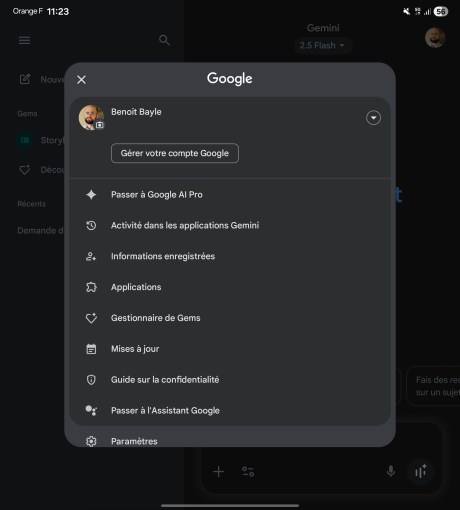Change profile photo via camera badge
The height and width of the screenshot is (510, 460).
pos(100,125)
